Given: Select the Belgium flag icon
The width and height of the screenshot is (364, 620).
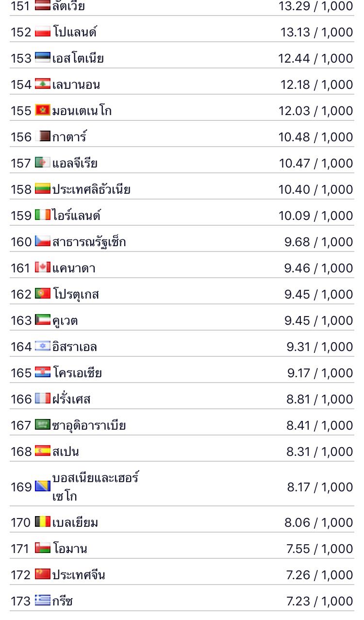Looking at the screenshot, I should [x=43, y=522].
